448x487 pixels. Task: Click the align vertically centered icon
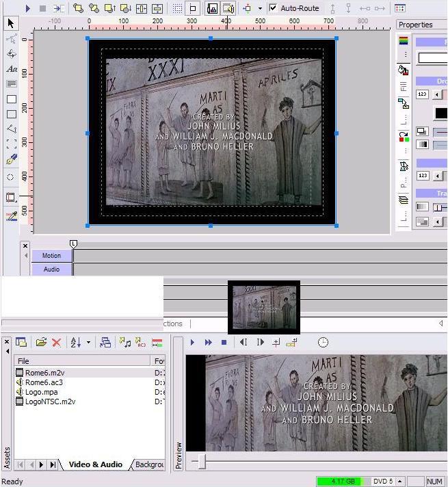[x=157, y=8]
